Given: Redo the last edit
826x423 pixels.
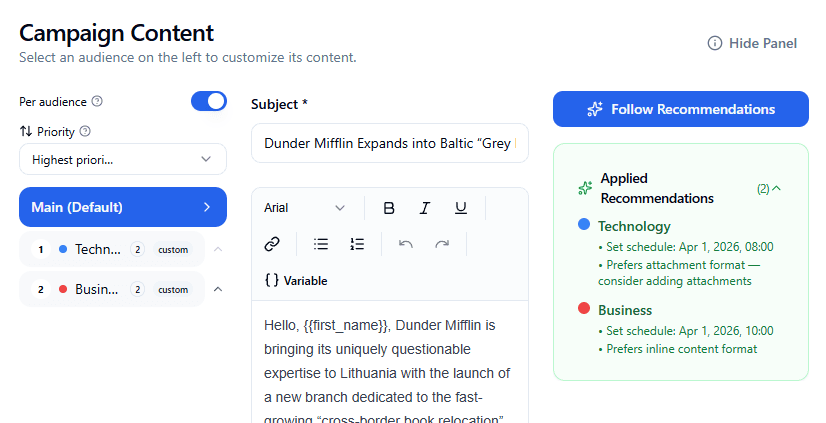Looking at the screenshot, I should tap(441, 244).
